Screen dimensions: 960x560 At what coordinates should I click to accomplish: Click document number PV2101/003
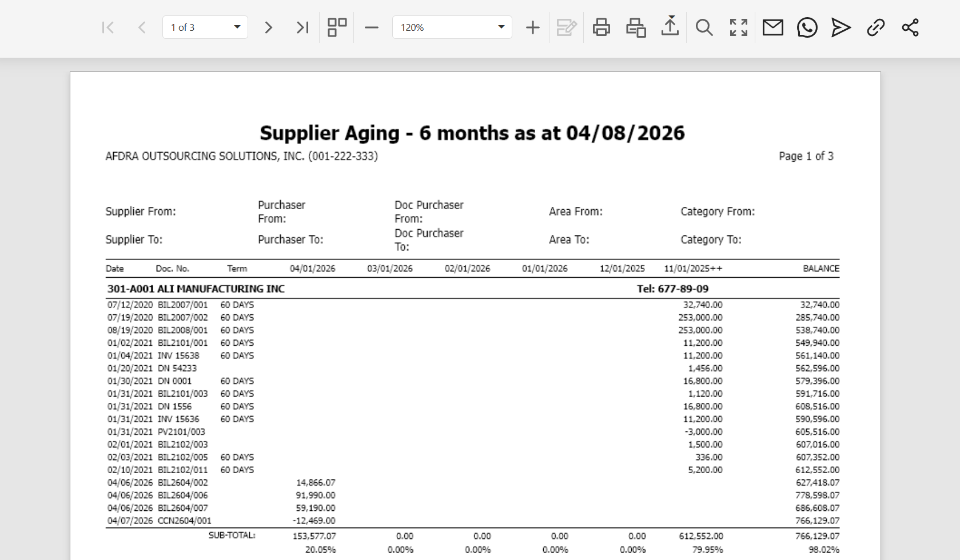[x=181, y=431]
